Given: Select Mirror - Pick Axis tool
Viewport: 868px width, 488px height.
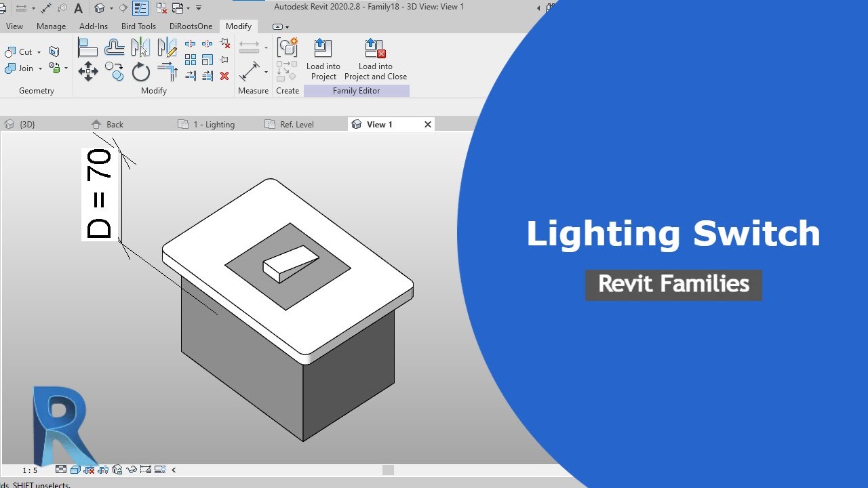Looking at the screenshot, I should click(x=140, y=47).
